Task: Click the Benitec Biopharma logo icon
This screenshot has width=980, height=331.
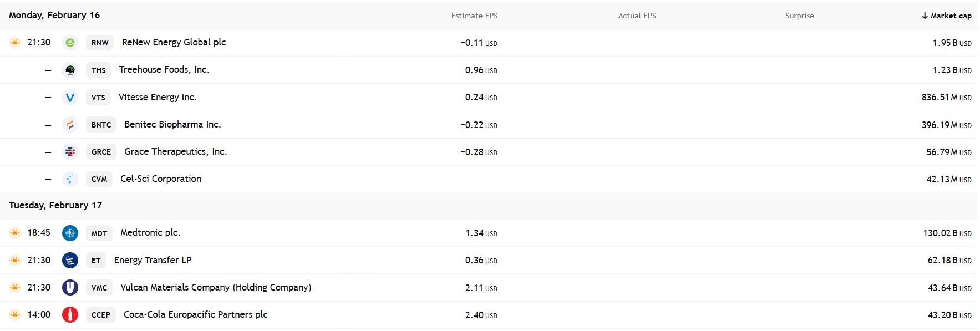Action: click(x=70, y=125)
